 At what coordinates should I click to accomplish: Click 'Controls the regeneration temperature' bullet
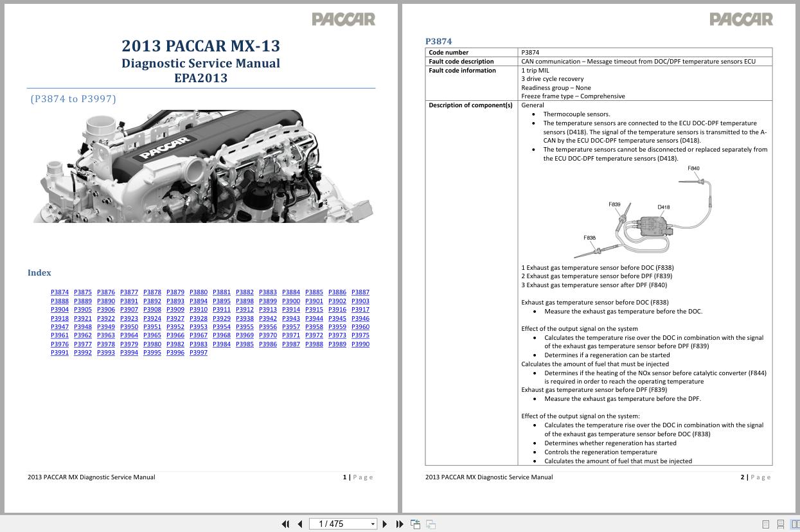(x=600, y=452)
